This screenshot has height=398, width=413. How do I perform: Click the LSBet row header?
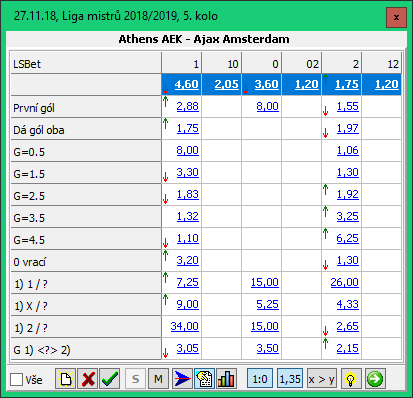point(86,63)
